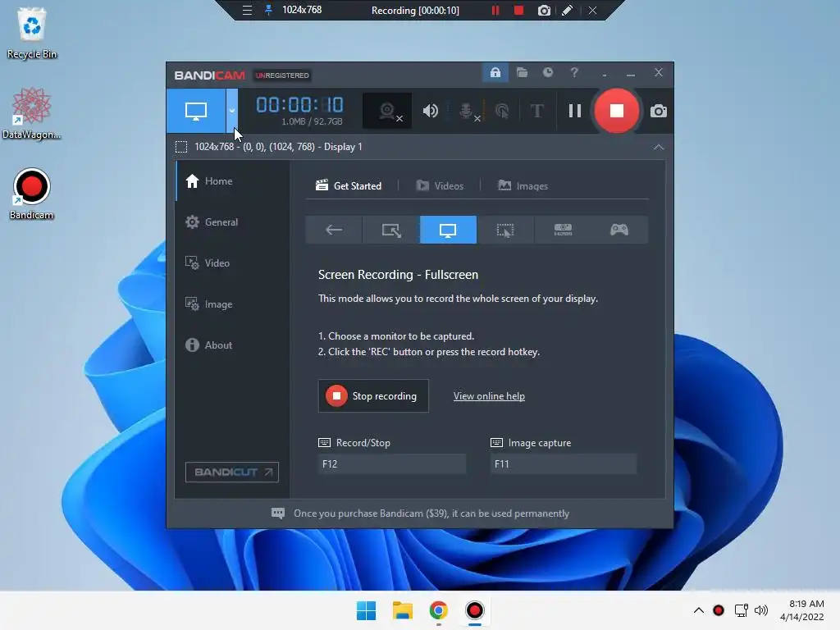Screen dimensions: 840x630
Task: Open the Recycle Bin desktop icon
Action: [32, 33]
